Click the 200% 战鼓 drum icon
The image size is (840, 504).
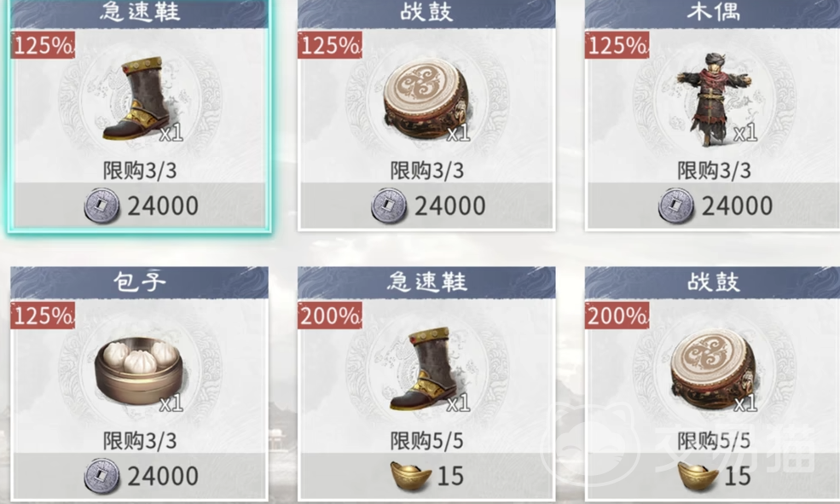coord(713,371)
